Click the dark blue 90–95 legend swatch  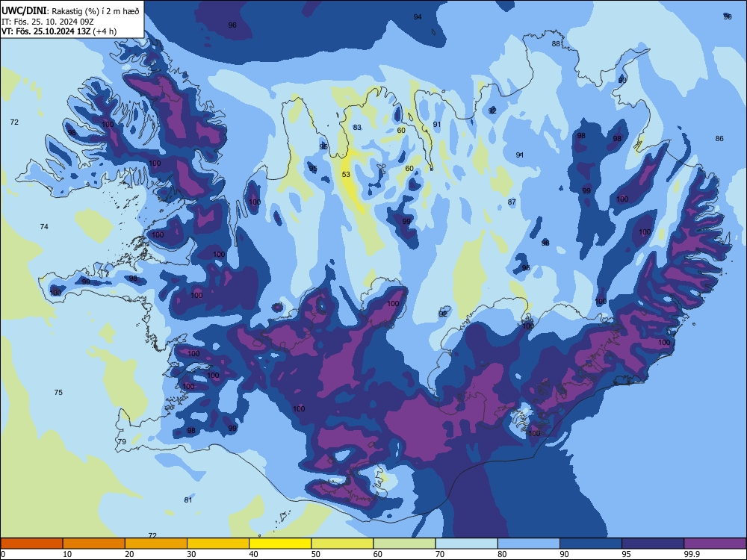click(591, 544)
